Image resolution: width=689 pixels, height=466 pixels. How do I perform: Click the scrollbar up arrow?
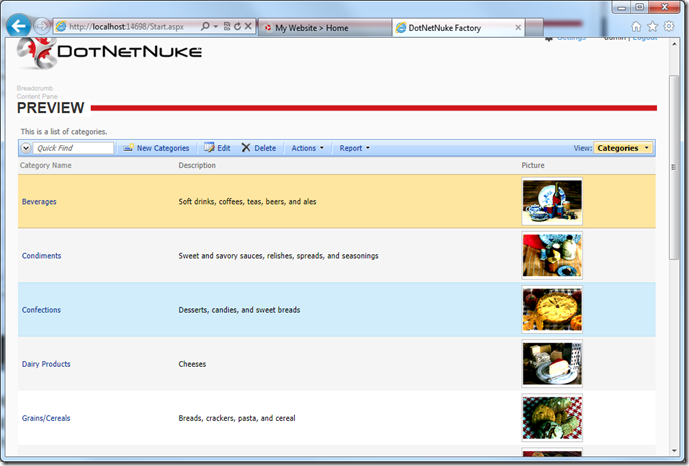click(674, 44)
